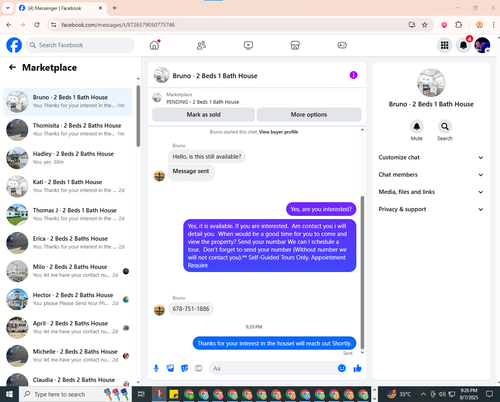Open Chrome three-dot menu
500x402 pixels.
pos(494,25)
